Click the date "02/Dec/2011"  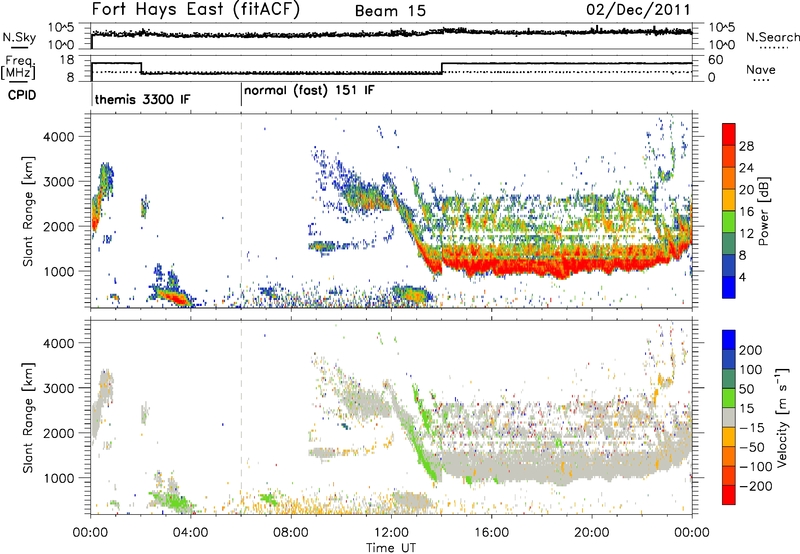click(638, 9)
